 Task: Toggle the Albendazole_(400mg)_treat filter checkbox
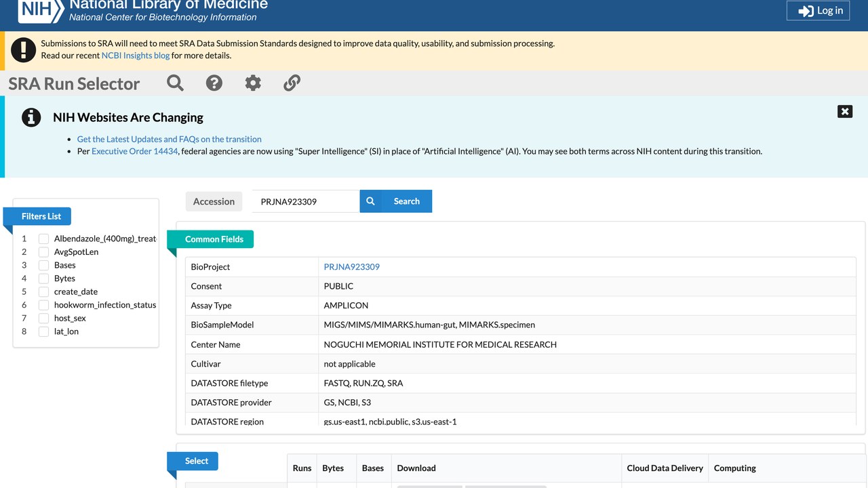43,239
